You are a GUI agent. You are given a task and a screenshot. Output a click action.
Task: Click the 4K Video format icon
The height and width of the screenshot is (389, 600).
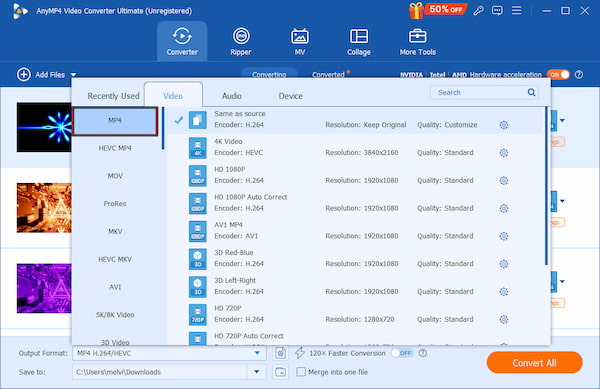click(x=197, y=148)
